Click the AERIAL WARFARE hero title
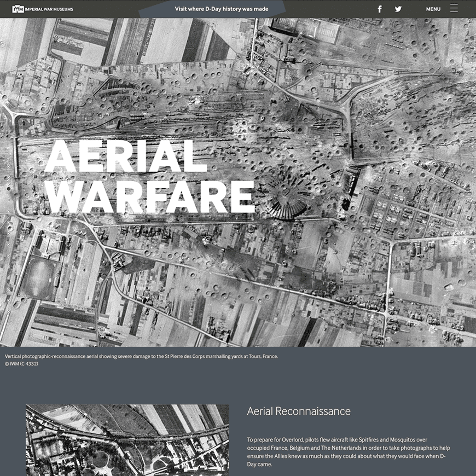 pos(150,176)
